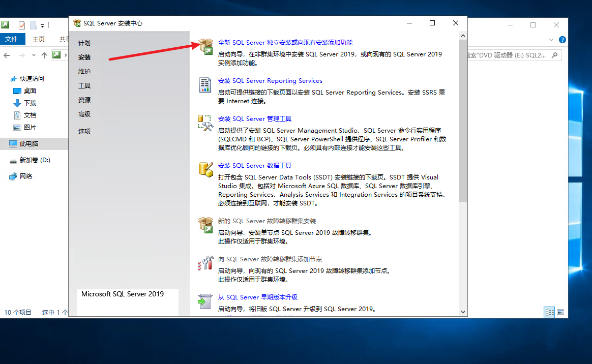Viewport: 592px width, 364px height.
Task: Click the new failover cluster installation icon
Action: point(205,225)
